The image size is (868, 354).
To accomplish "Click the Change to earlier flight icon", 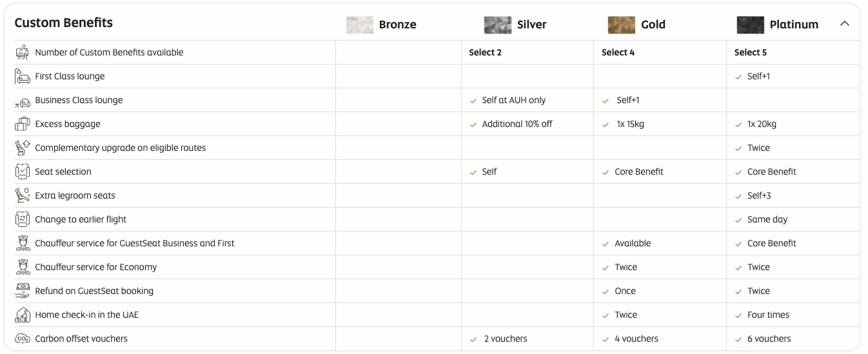I will [x=23, y=219].
